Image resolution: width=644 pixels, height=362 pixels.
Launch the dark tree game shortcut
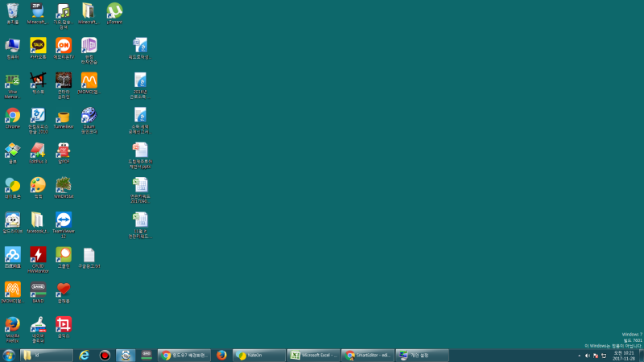click(x=64, y=86)
